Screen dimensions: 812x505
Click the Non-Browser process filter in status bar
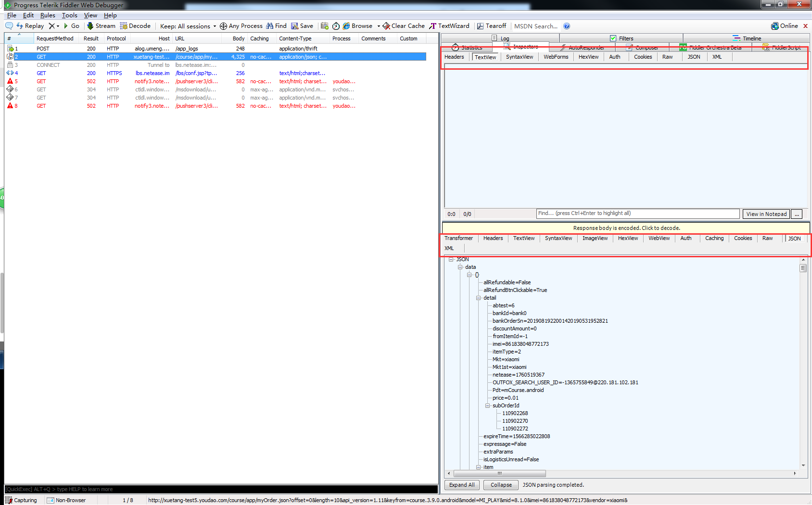[x=66, y=500]
